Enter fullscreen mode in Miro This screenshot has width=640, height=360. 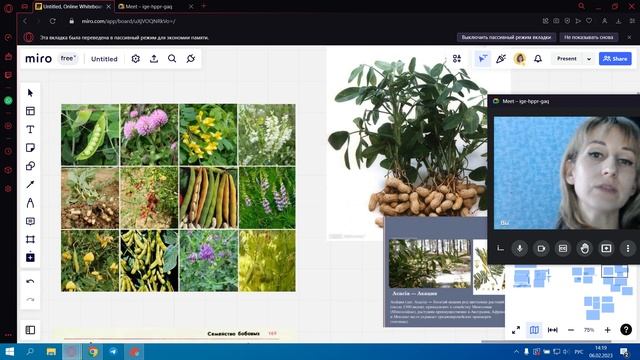[x=516, y=330]
